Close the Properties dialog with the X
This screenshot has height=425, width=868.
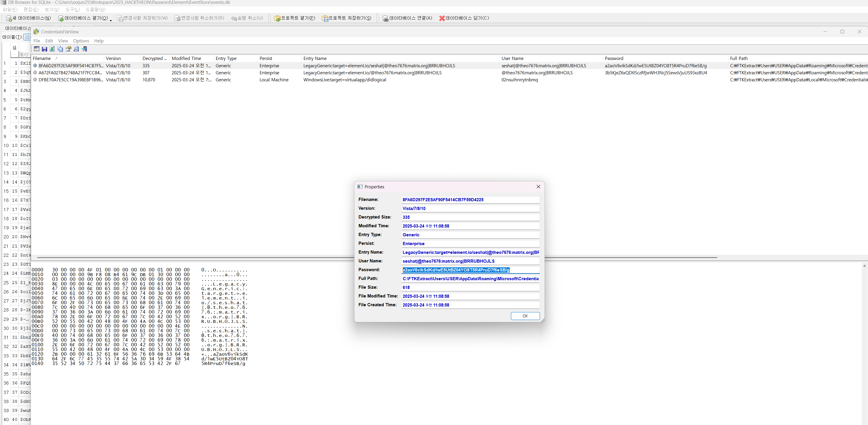click(x=538, y=187)
